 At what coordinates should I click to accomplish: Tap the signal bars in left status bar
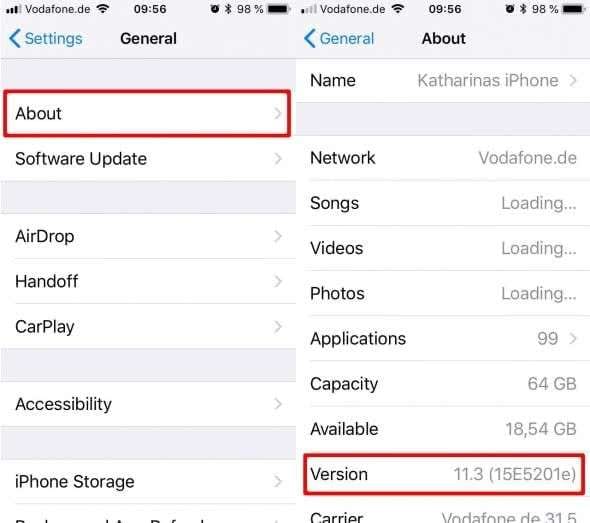click(x=14, y=9)
